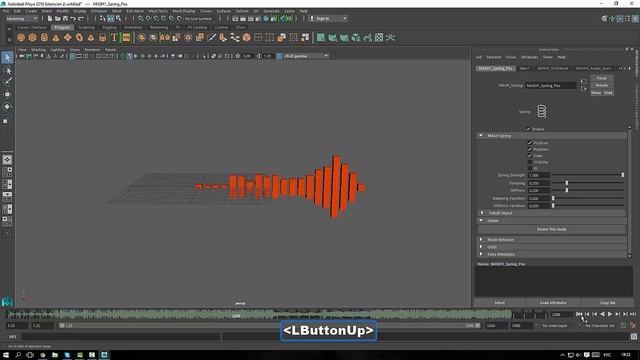640x360 pixels.
Task: Toggle the Visibility checkbox
Action: (x=530, y=162)
